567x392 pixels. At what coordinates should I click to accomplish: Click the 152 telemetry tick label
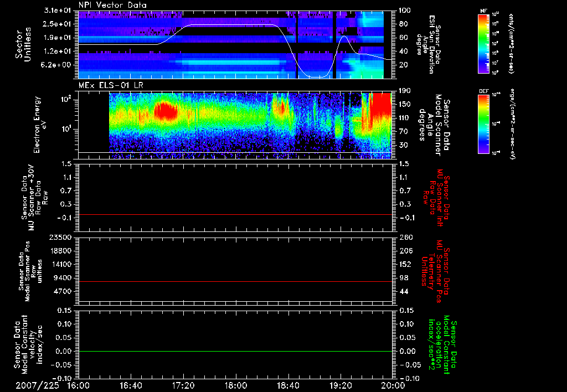click(x=405, y=264)
